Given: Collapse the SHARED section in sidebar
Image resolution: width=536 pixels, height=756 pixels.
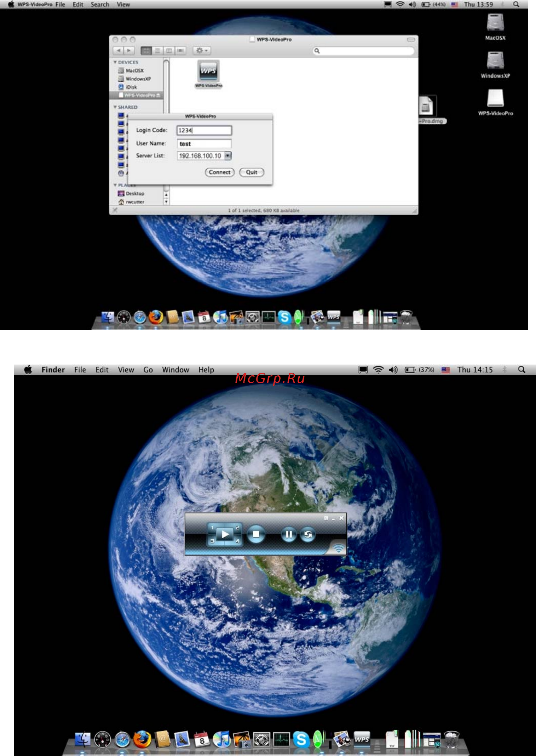Looking at the screenshot, I should [115, 107].
